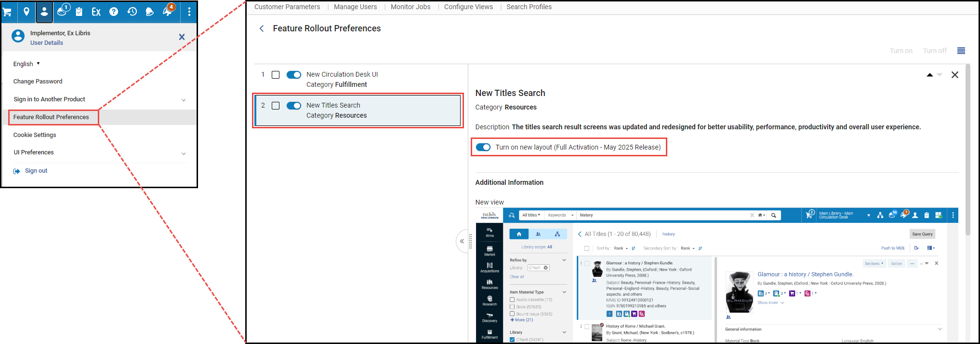Click the notification bell icon

click(150, 12)
